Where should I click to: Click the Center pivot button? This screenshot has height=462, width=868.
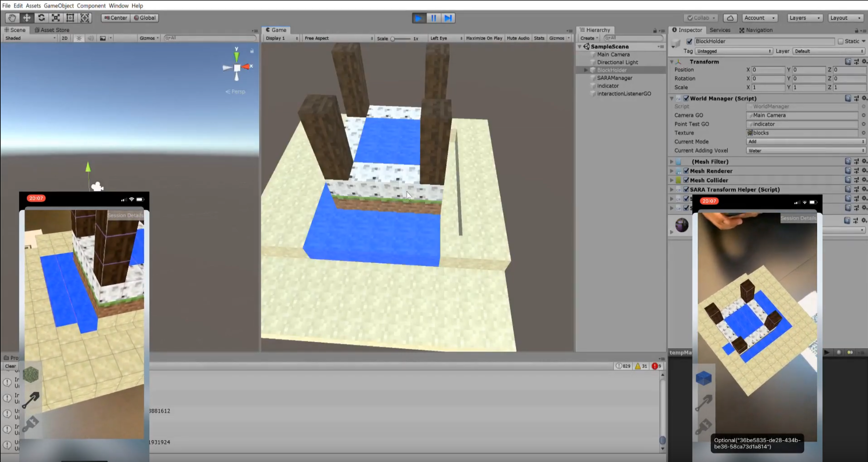pos(116,18)
